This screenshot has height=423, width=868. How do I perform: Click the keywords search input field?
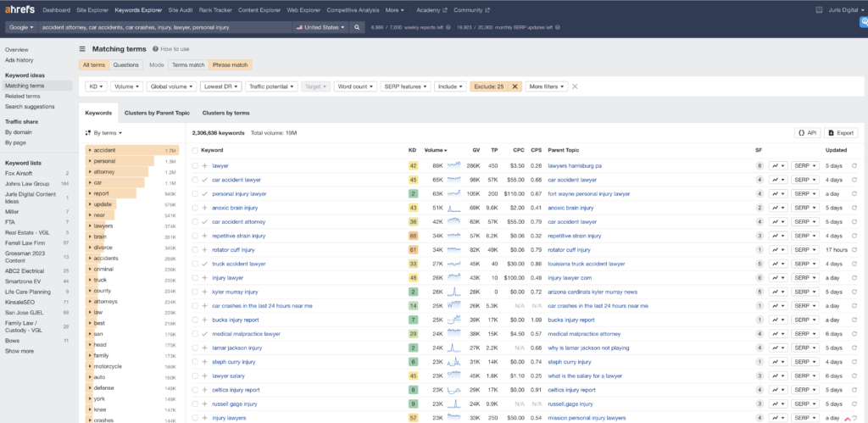pyautogui.click(x=165, y=27)
